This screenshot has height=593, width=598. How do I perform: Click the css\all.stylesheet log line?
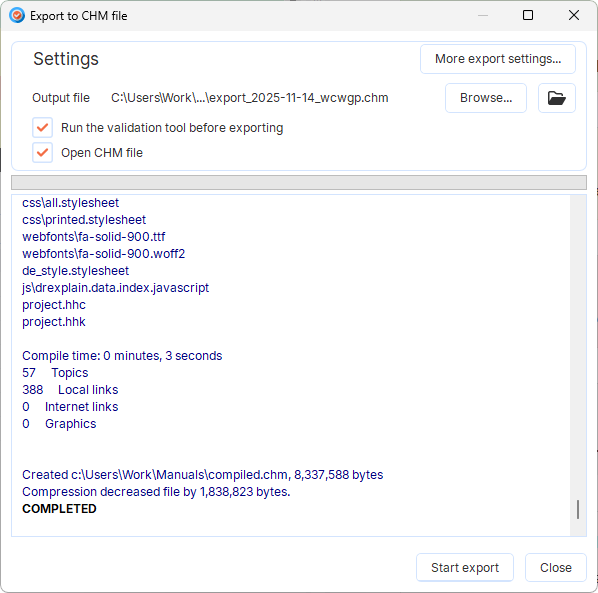coord(71,203)
